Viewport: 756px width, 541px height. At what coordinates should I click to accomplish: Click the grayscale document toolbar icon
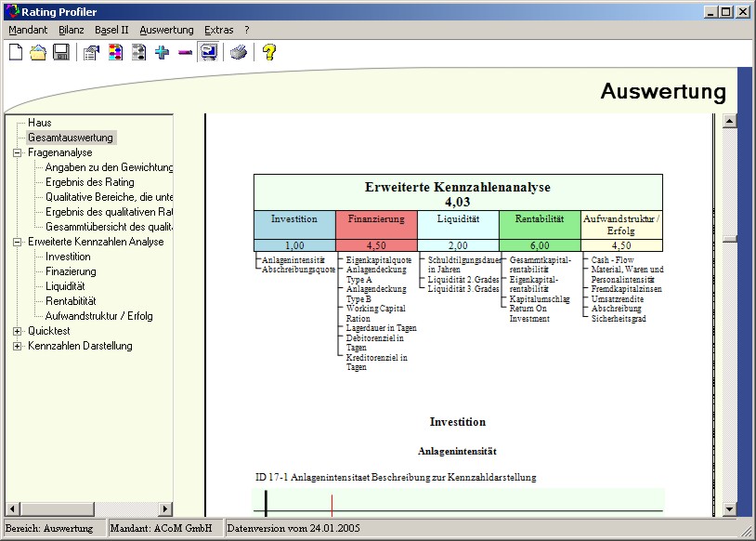[x=139, y=52]
